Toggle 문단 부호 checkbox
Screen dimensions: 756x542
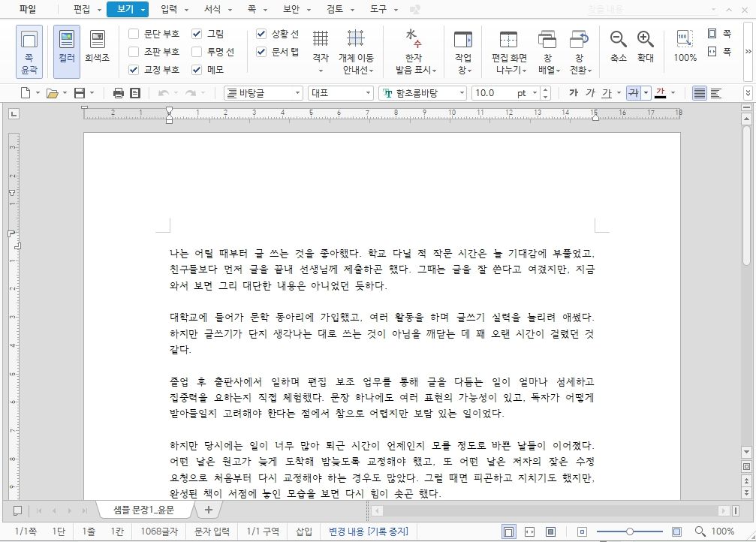134,34
